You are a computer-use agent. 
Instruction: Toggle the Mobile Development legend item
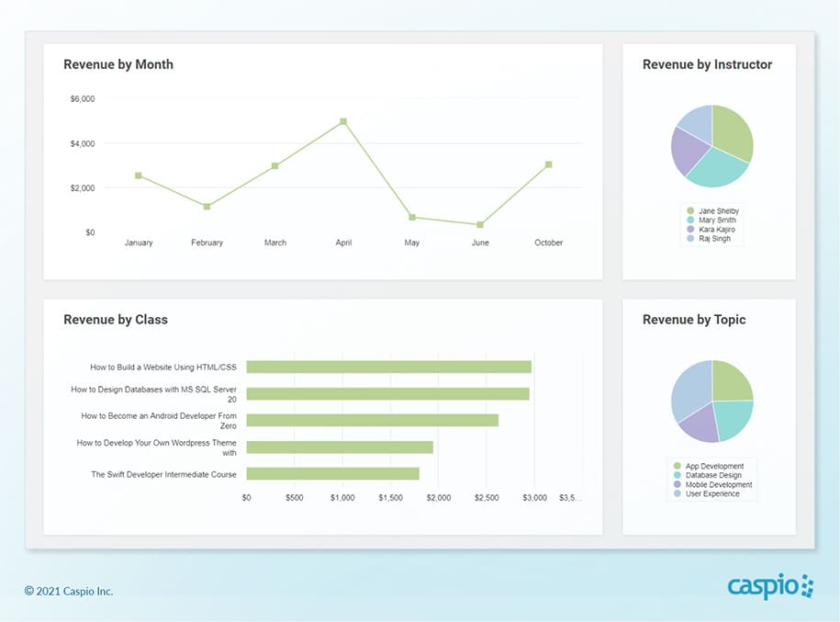tap(718, 485)
